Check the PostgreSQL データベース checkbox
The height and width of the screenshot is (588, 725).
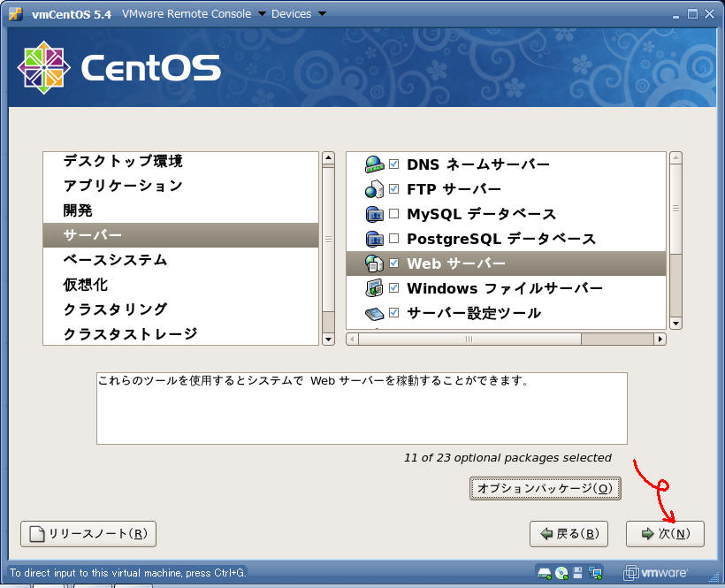393,239
